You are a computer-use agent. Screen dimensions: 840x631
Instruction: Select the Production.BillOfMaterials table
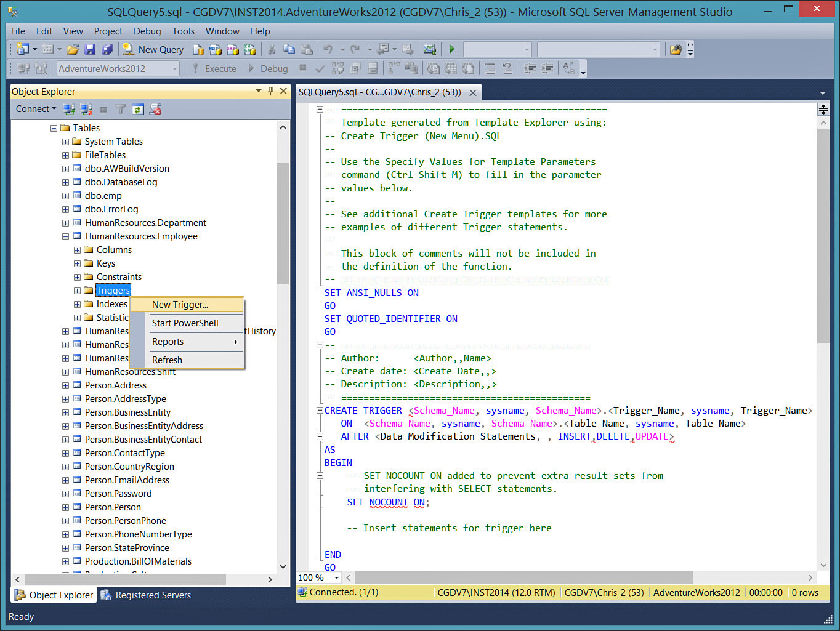[138, 561]
